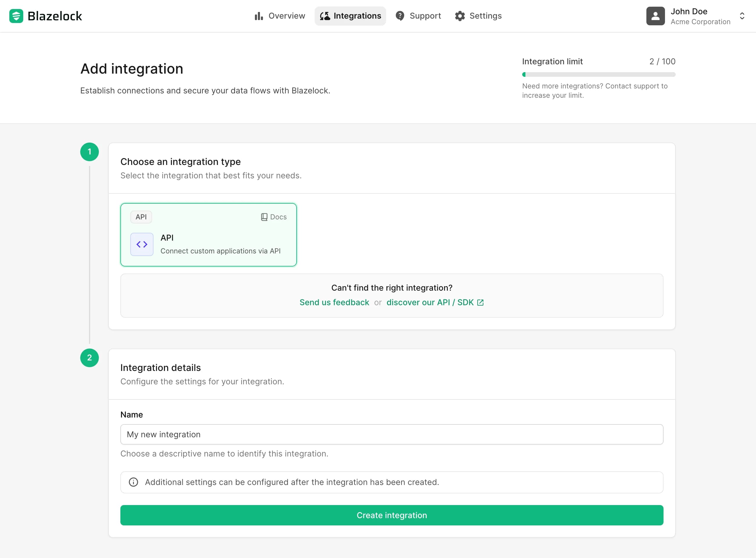The image size is (756, 558).
Task: Focus the Name input field
Action: [391, 434]
